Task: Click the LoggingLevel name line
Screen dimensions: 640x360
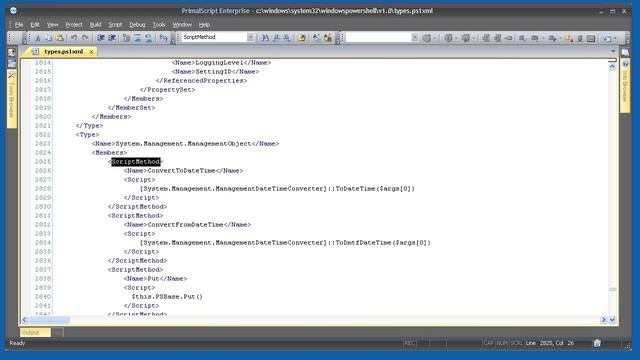Action: pyautogui.click(x=221, y=62)
